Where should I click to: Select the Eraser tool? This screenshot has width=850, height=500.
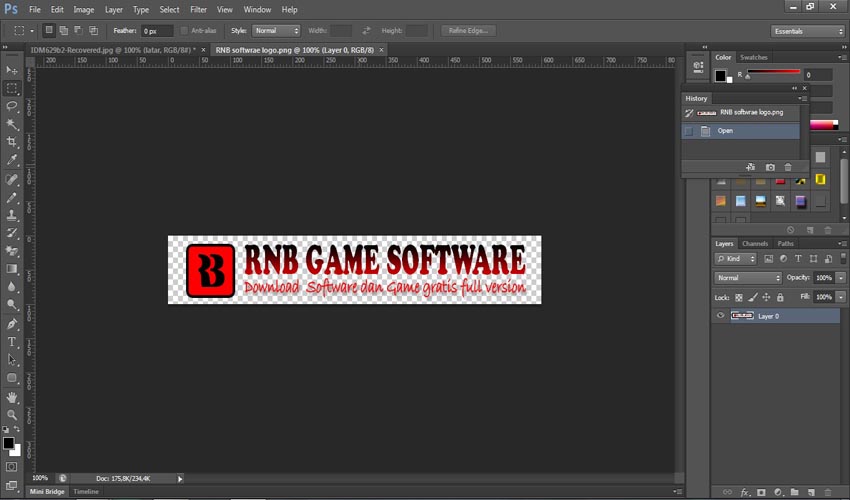tap(12, 251)
